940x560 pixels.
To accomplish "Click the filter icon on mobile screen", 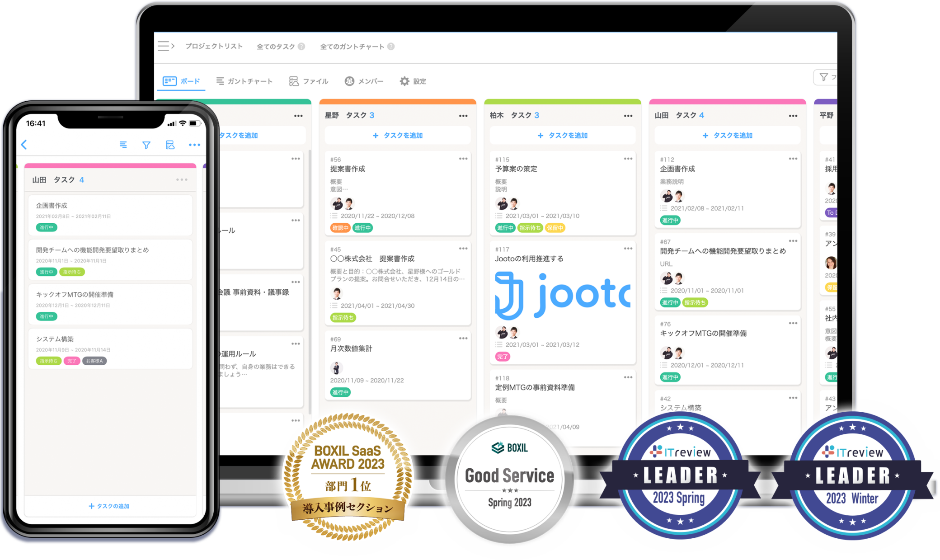I will 146,146.
